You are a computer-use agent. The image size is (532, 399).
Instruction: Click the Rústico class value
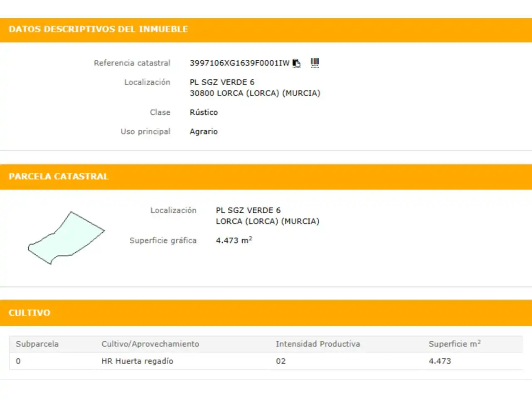pos(204,112)
